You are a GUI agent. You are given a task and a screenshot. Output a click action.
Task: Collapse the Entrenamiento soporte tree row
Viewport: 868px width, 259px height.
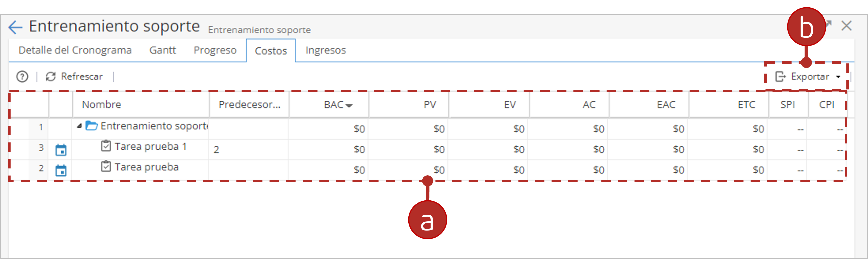[79, 126]
